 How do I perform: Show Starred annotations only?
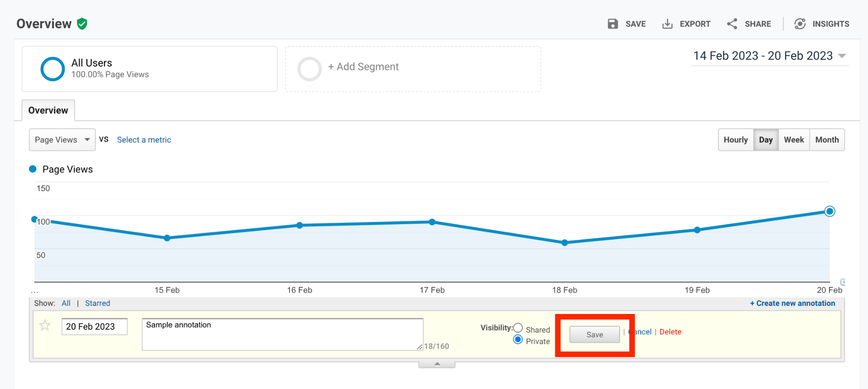click(x=97, y=303)
